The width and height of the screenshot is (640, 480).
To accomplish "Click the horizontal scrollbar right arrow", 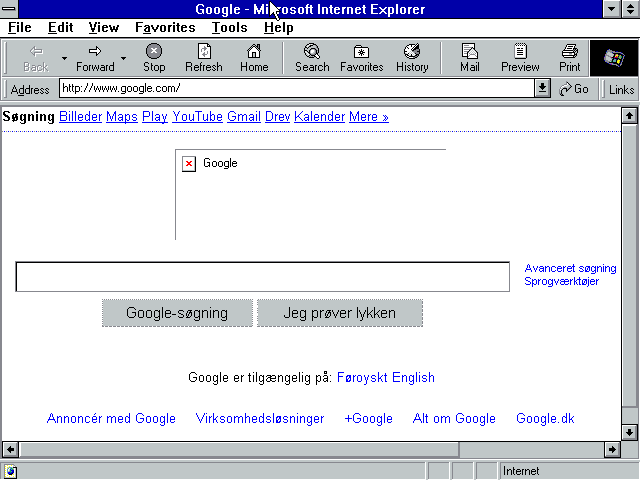I will [x=612, y=449].
